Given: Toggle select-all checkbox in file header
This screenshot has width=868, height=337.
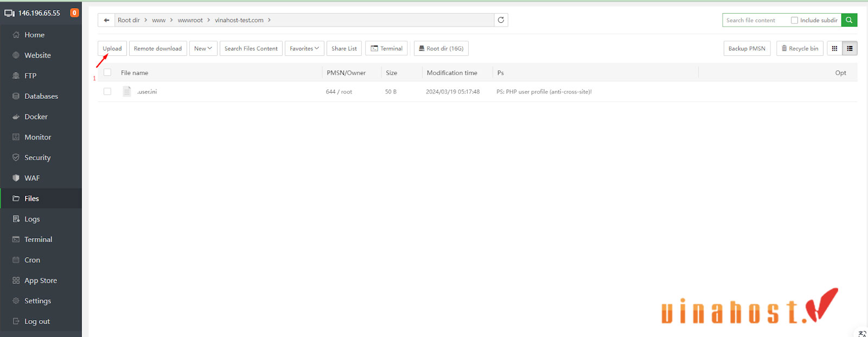Looking at the screenshot, I should tap(107, 72).
